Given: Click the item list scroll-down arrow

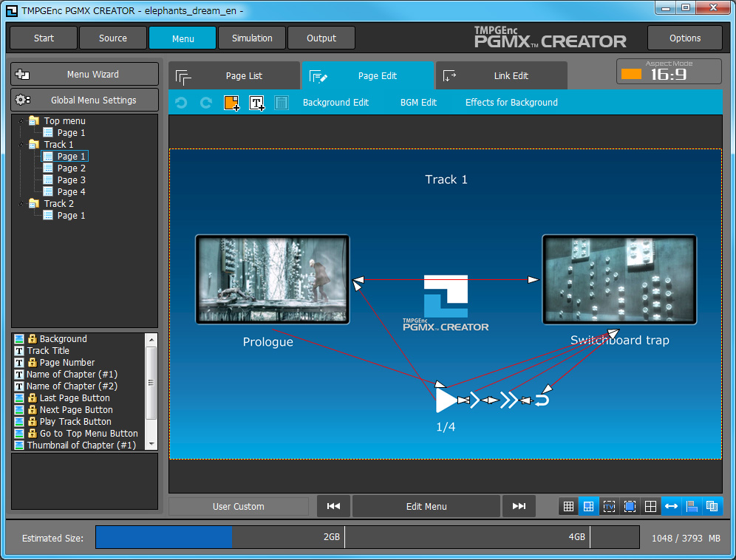Looking at the screenshot, I should [151, 443].
